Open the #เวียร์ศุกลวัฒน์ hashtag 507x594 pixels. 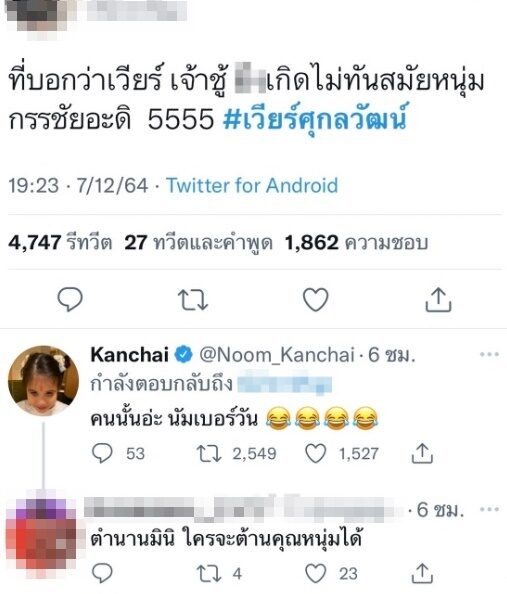[315, 118]
